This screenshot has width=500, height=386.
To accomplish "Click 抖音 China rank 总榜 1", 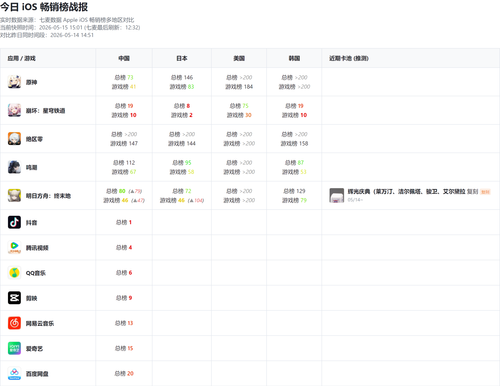I will pos(124,222).
